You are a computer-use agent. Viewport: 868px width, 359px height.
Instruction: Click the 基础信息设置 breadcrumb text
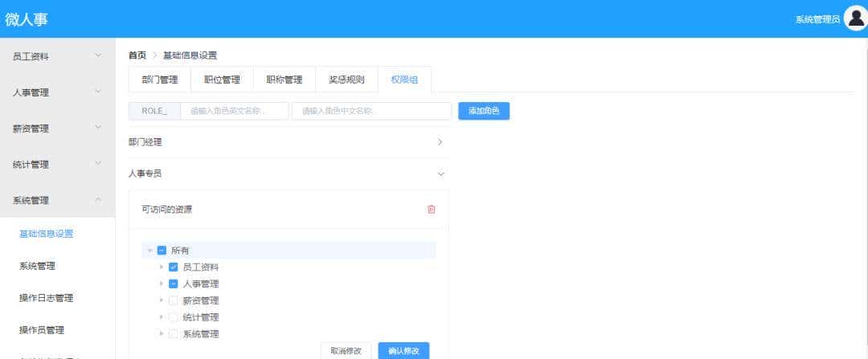(x=190, y=55)
